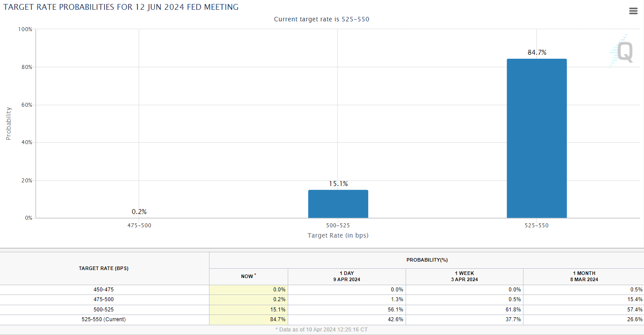
Task: Click the 61.8% cell under 1 WEEK
Action: tap(514, 309)
